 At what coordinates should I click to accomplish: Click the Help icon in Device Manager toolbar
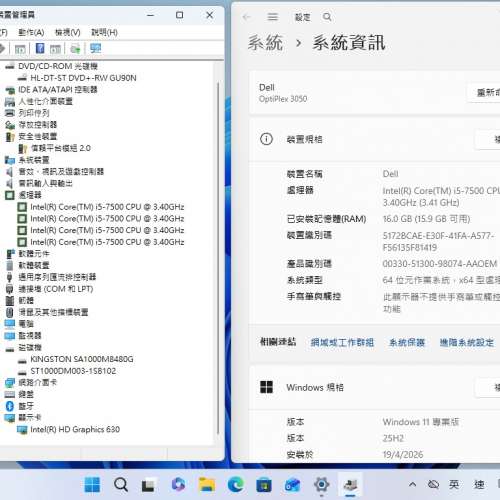(40, 48)
